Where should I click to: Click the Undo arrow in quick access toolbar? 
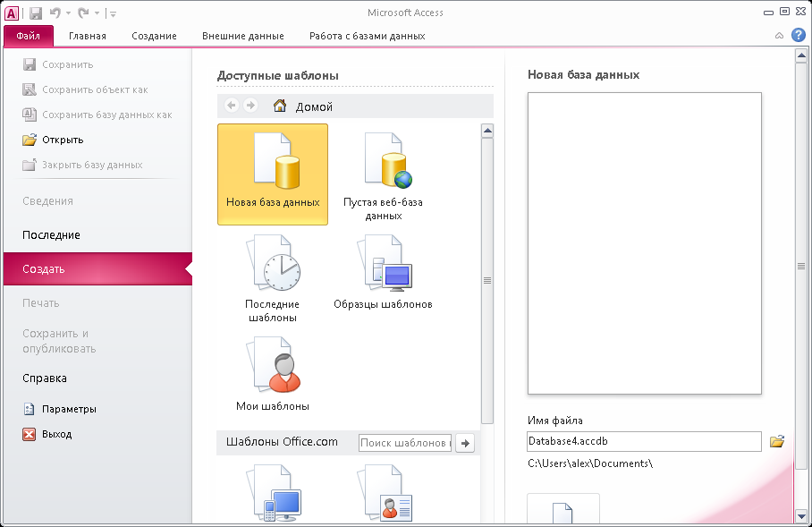[x=55, y=13]
